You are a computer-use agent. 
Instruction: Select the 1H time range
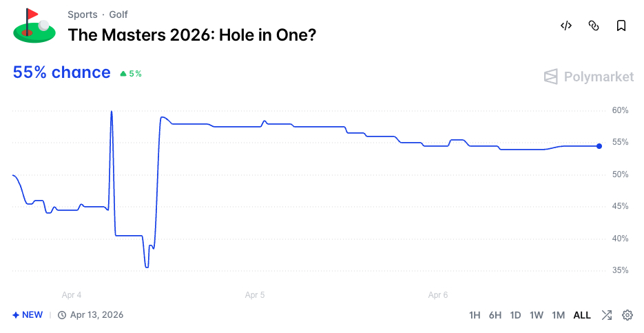point(475,315)
